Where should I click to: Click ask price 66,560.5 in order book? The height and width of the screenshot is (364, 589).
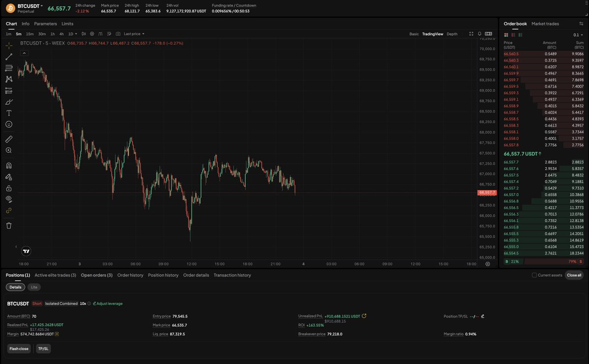511,54
